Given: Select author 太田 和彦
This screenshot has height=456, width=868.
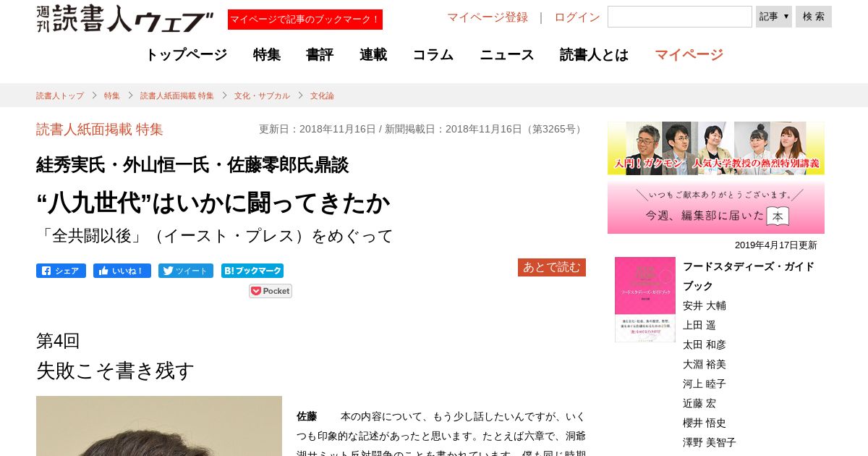Looking at the screenshot, I should (705, 345).
